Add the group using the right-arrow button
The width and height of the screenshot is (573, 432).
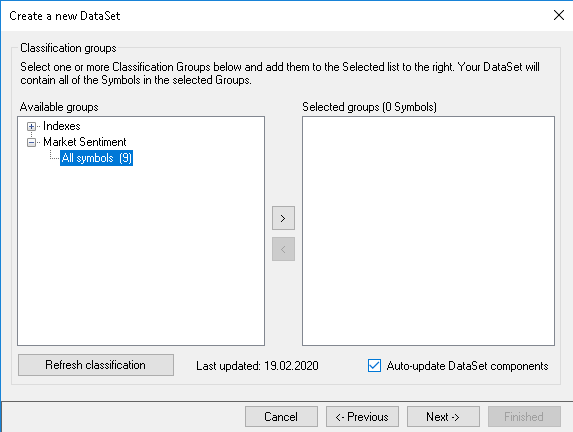[283, 218]
